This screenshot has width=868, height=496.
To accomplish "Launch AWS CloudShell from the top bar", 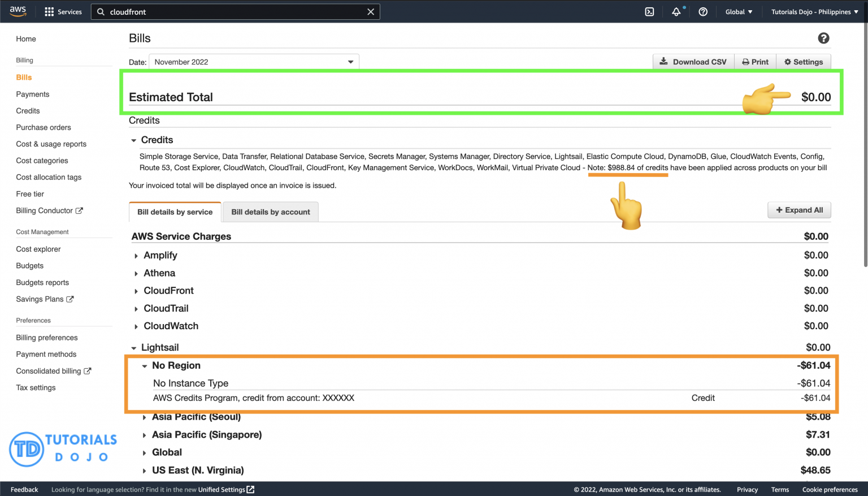I will click(x=649, y=11).
